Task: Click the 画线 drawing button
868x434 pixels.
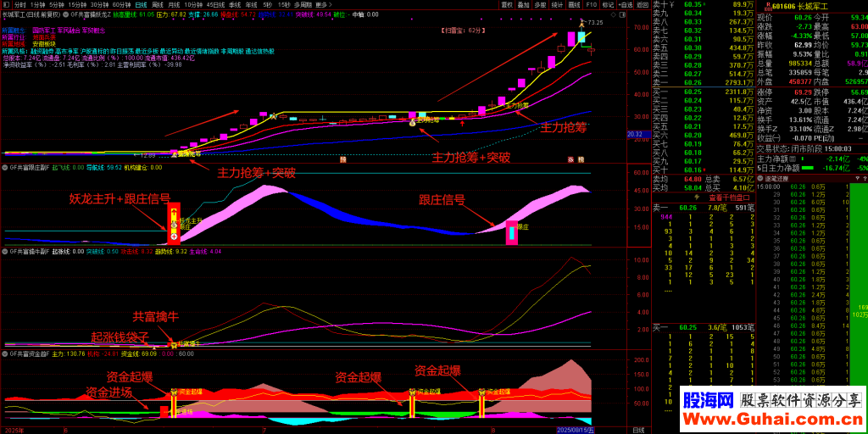Action: (x=575, y=4)
